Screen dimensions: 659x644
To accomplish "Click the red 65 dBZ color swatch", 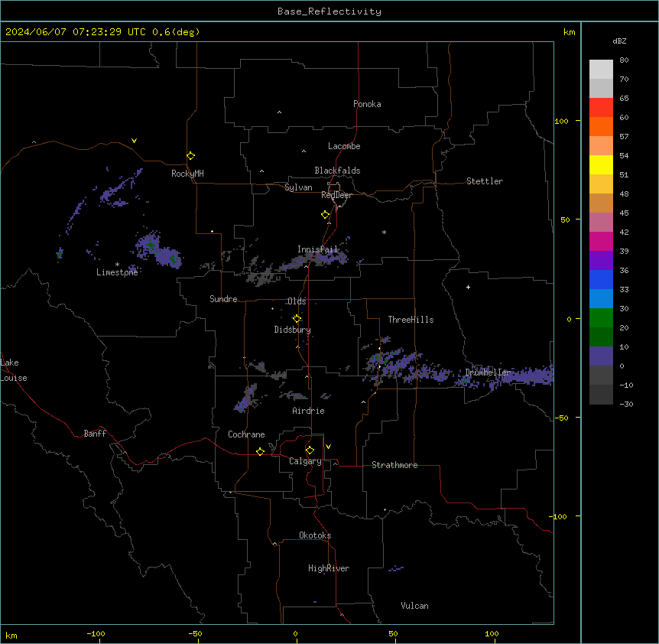I will [601, 107].
